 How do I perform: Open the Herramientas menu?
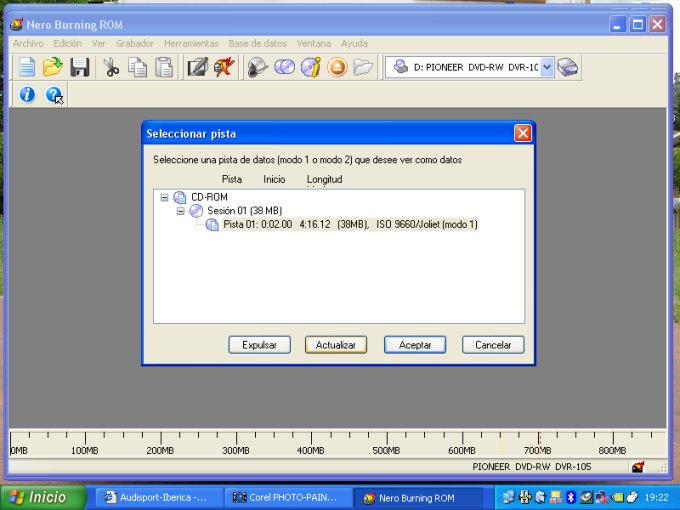[x=191, y=43]
